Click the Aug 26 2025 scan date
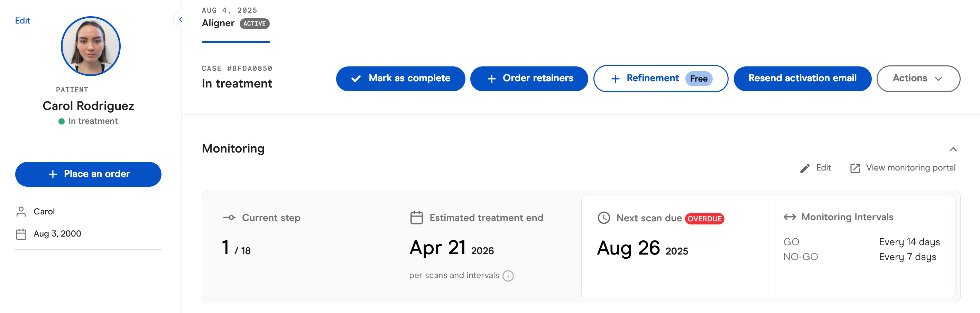 (x=642, y=248)
